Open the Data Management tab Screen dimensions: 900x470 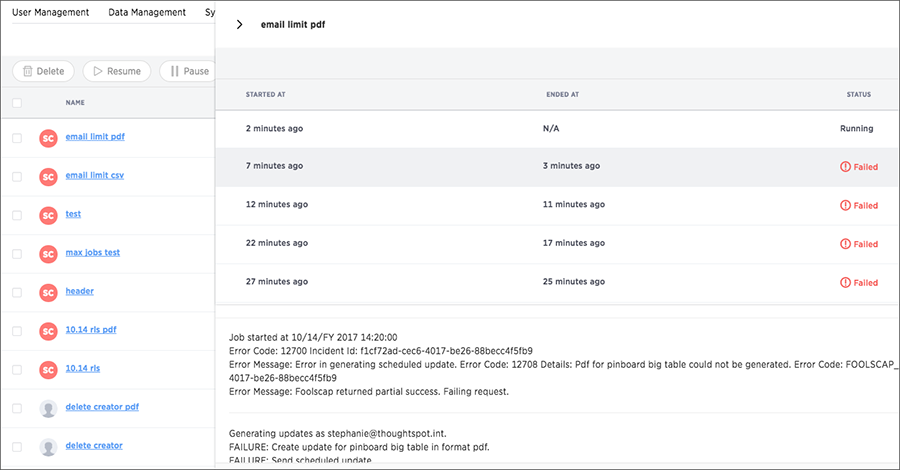pos(147,12)
